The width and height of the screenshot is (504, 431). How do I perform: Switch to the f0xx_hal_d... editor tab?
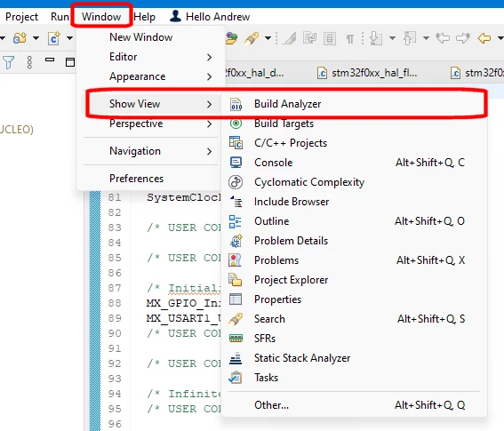coord(254,73)
